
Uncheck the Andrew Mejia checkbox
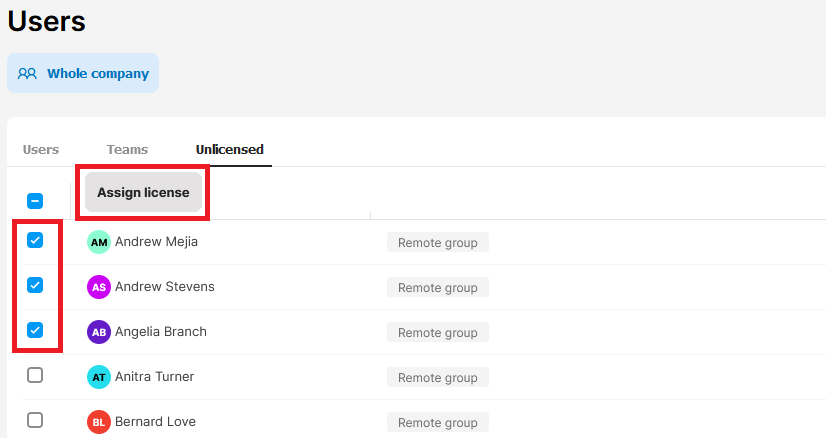(x=35, y=240)
